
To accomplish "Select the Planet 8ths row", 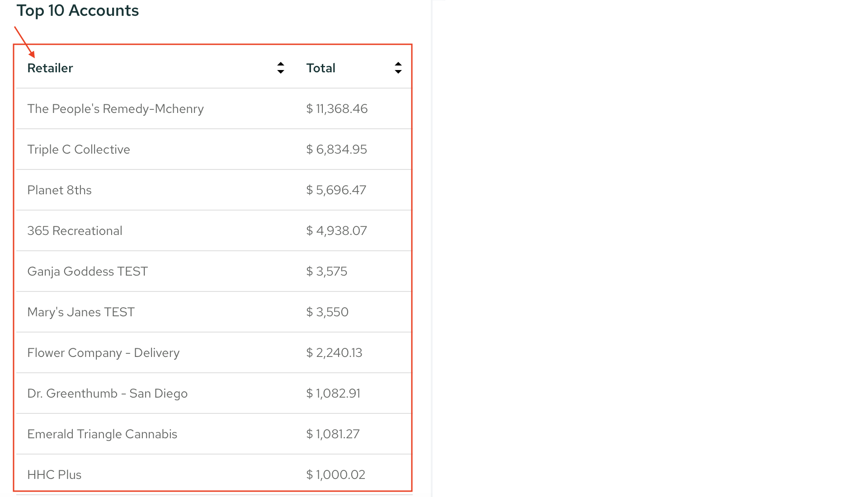I will point(59,190).
